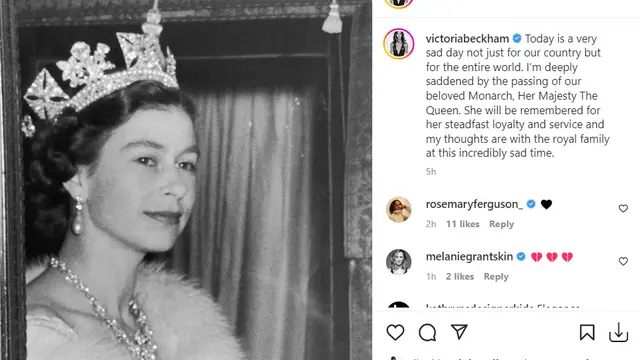Viewport: 640px width, 360px height.
Task: Click verified badge next to victoriabeckham
Action: [x=517, y=38]
